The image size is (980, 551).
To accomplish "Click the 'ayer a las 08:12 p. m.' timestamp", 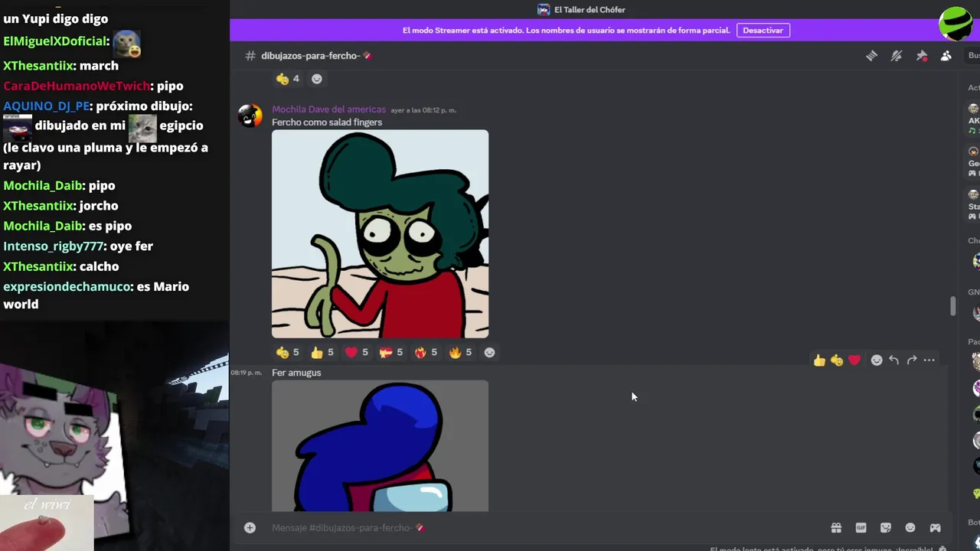I will tap(423, 110).
